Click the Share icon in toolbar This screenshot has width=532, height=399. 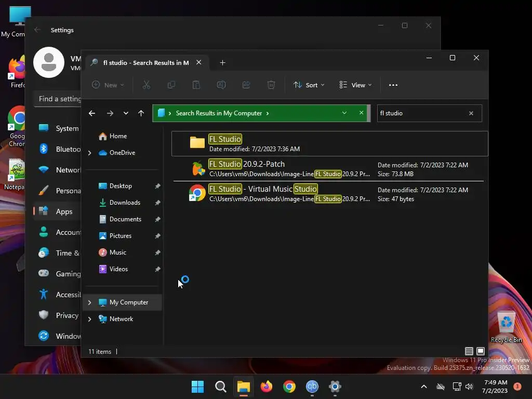(x=246, y=85)
